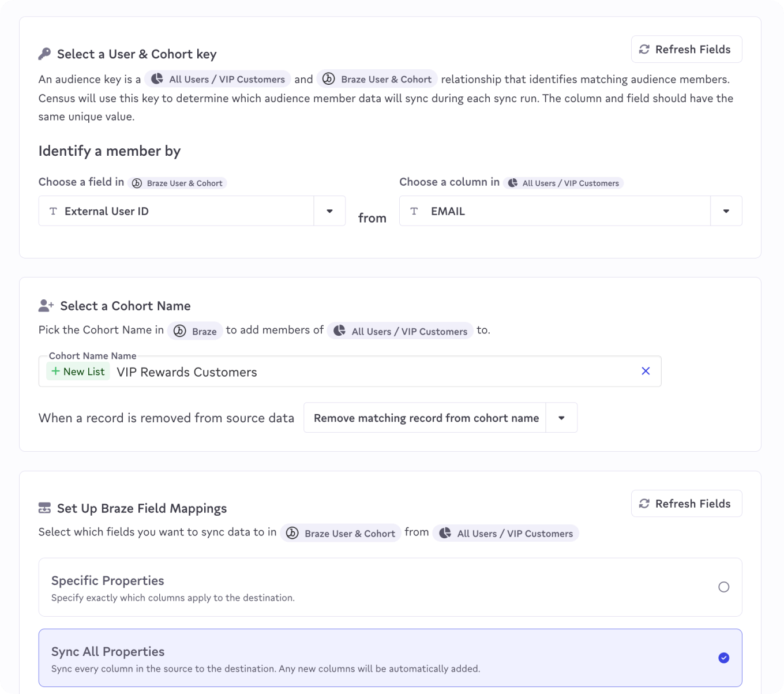Image resolution: width=784 pixels, height=694 pixels.
Task: Click the text type icon beside External User ID
Action: coord(53,211)
